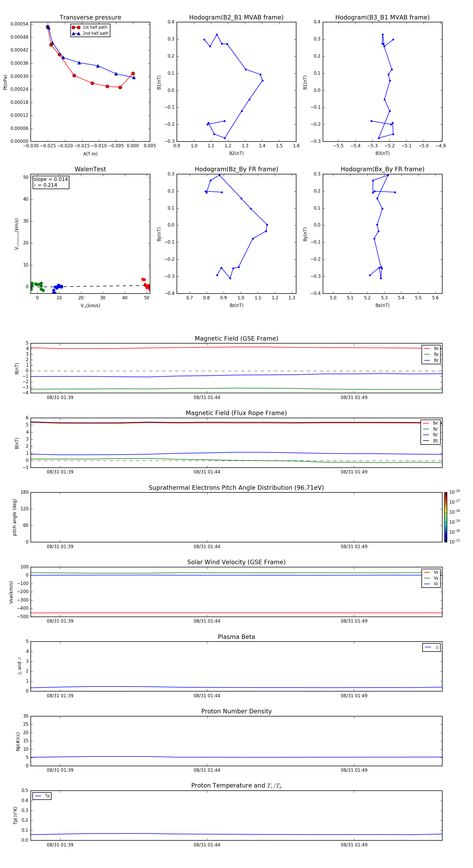Click the "V_remaining(km/s)" y-axis label
The width and height of the screenshot is (473, 868).
17,234
